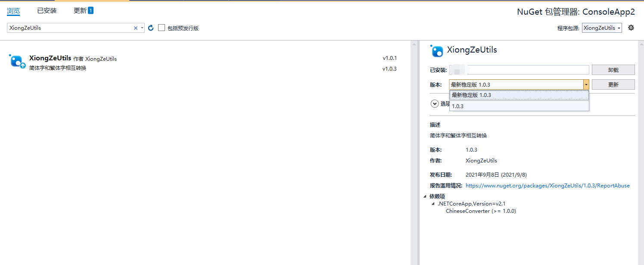Click the update count badge on 更新 tab
Image resolution: width=644 pixels, height=265 pixels.
click(91, 10)
